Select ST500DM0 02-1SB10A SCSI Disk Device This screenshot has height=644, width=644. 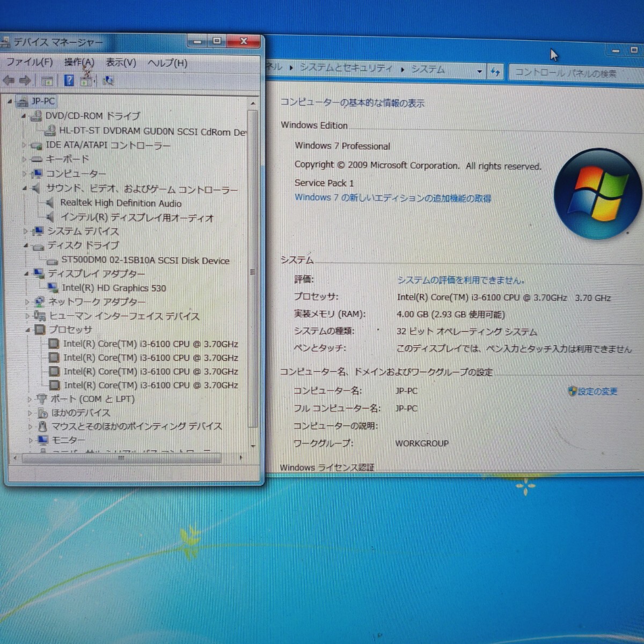pyautogui.click(x=145, y=261)
